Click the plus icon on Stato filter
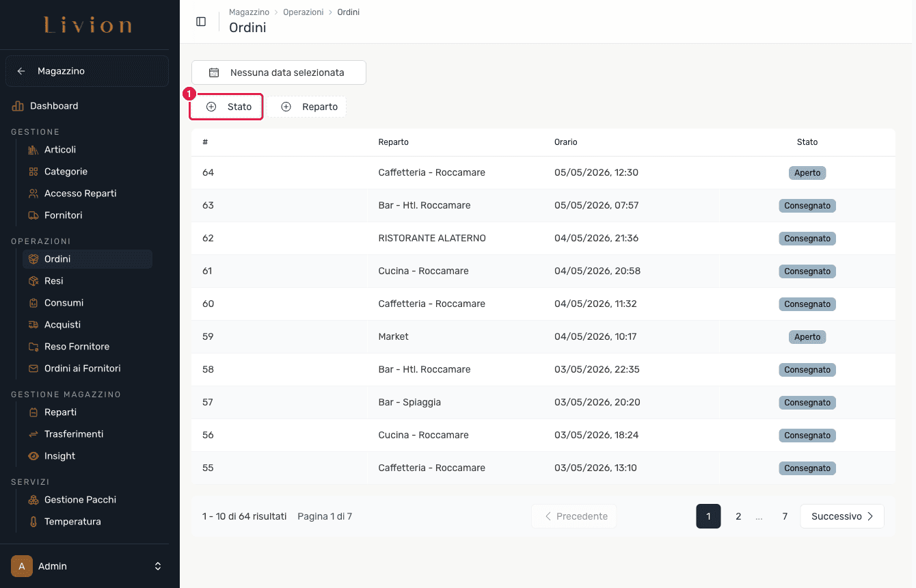The width and height of the screenshot is (916, 588). [211, 107]
